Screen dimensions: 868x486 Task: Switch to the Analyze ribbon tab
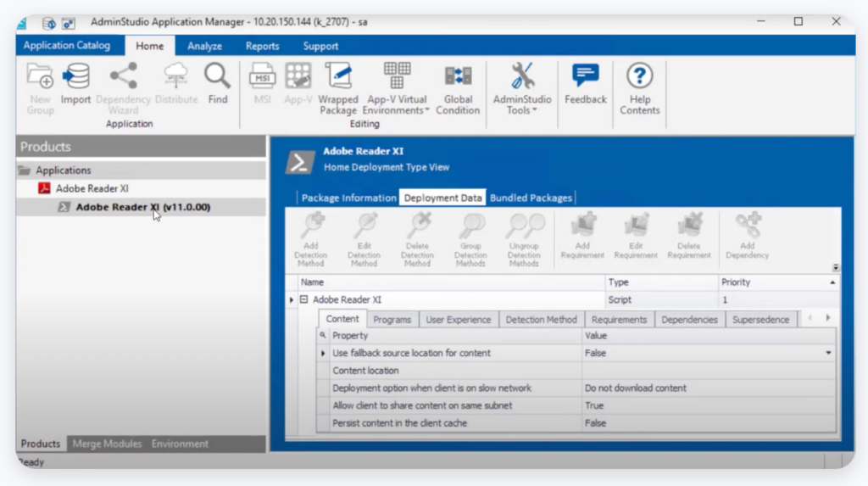[204, 46]
